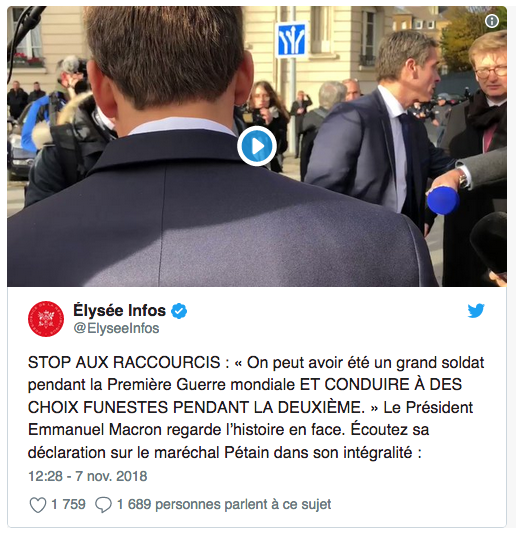This screenshot has height=535, width=516.
Task: Open replies via speech bubble icon
Action: coord(103,505)
